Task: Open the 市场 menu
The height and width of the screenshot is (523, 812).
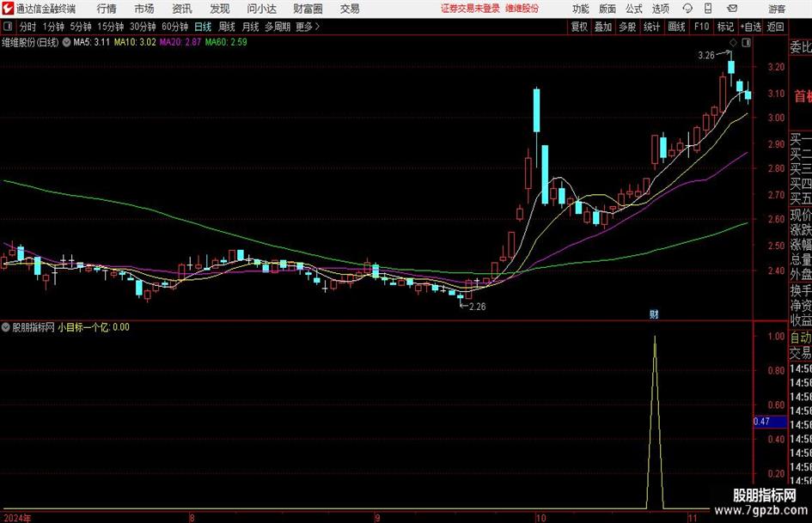Action: (144, 9)
